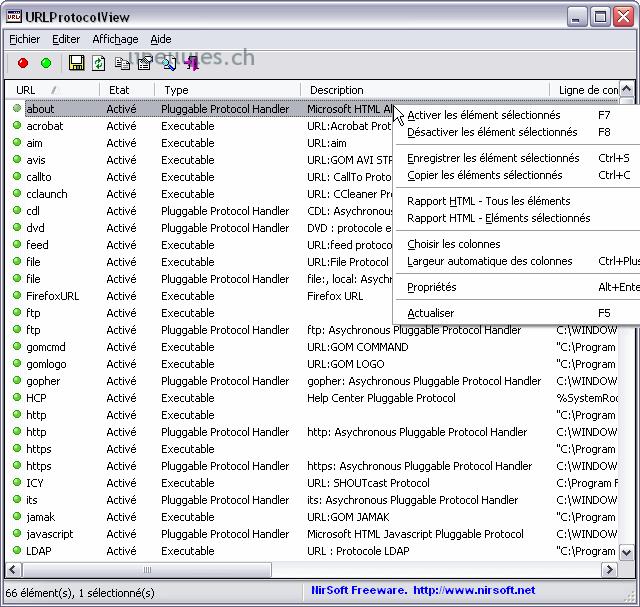Image resolution: width=640 pixels, height=607 pixels.
Task: Click the green status dot beside aim
Action: click(17, 142)
